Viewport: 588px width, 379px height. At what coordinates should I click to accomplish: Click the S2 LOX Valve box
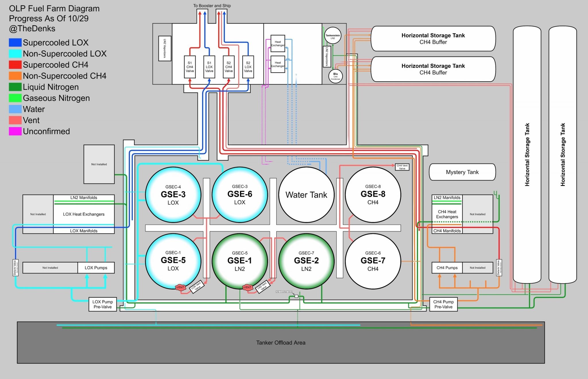248,67
